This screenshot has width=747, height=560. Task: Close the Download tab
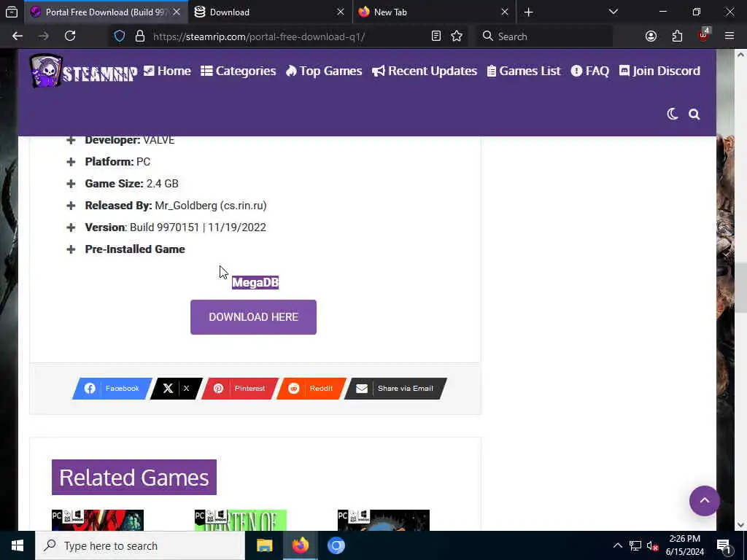pyautogui.click(x=340, y=12)
